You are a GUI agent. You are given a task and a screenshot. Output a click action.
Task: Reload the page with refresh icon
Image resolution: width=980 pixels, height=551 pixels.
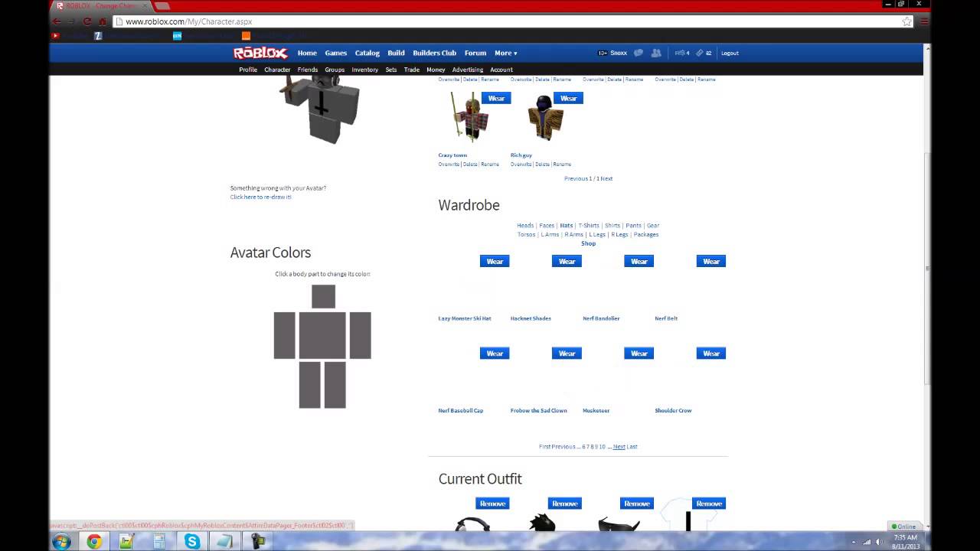pos(87,21)
